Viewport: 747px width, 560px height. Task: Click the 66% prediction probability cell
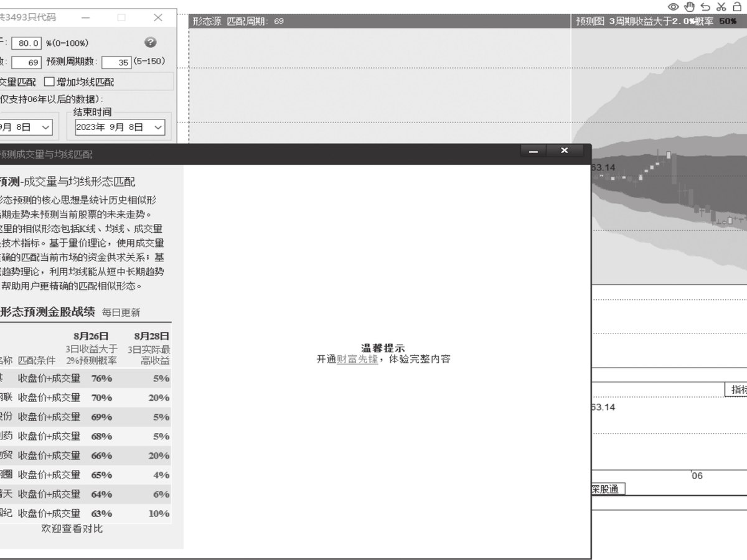coord(101,455)
